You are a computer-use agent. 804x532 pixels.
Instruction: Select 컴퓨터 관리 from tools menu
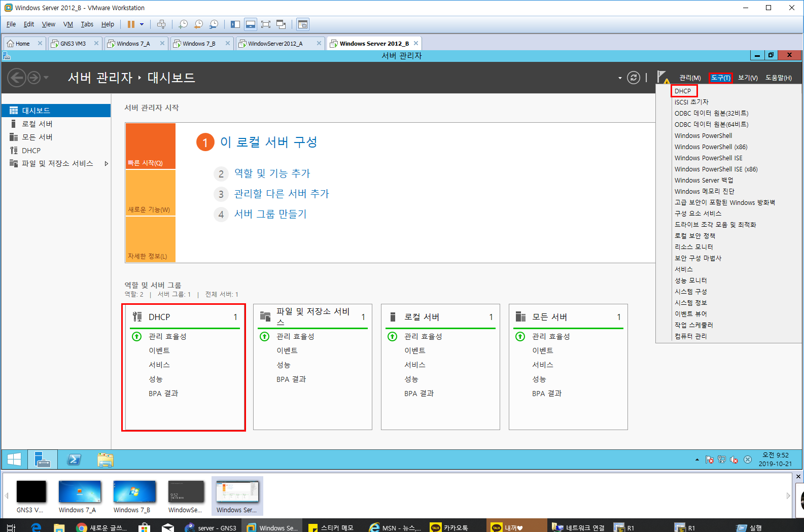pyautogui.click(x=690, y=336)
